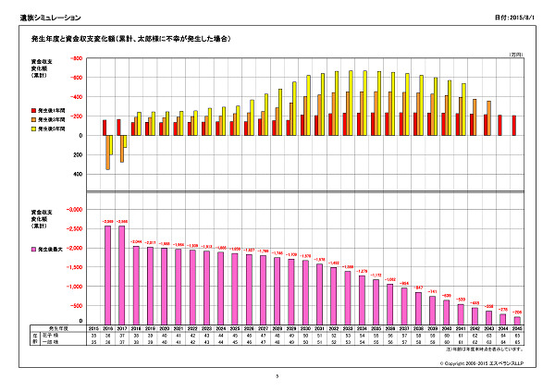Click the pink 発生後最大 legend swatch
555x392 pixels.
33,250
